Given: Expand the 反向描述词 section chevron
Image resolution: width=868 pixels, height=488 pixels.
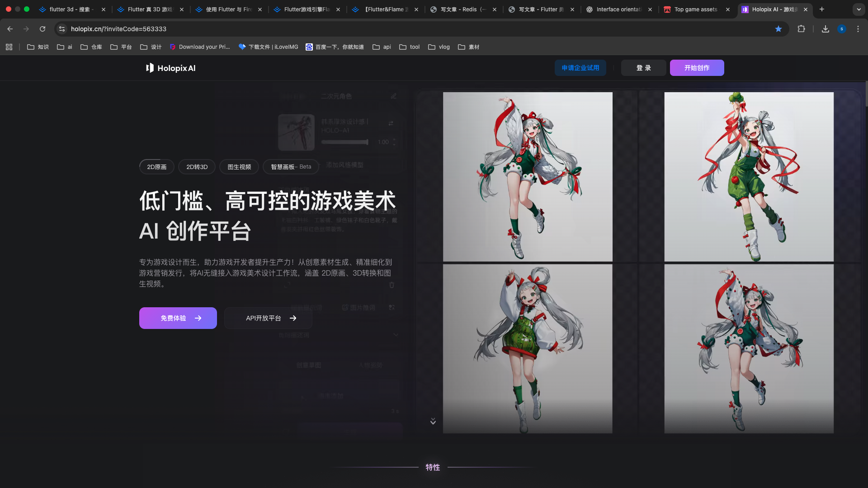Looking at the screenshot, I should pos(396,335).
